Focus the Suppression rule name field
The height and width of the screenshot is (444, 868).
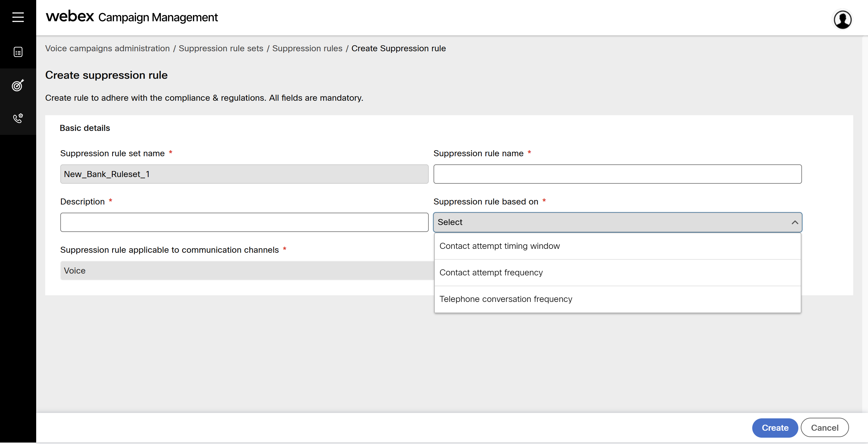click(x=617, y=174)
